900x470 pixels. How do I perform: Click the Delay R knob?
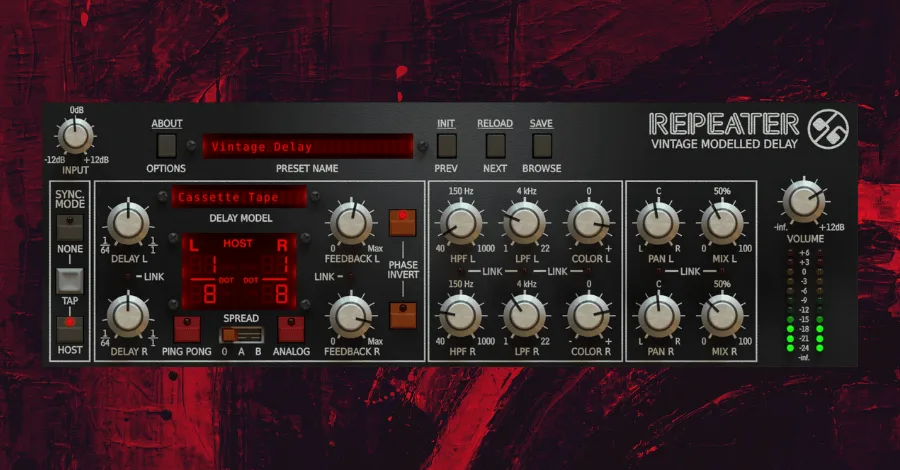coord(129,316)
